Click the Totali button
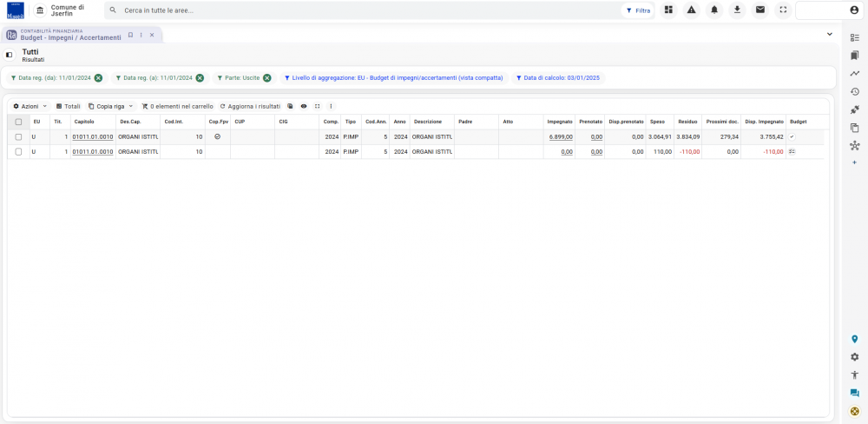This screenshot has width=868, height=424. click(x=68, y=106)
